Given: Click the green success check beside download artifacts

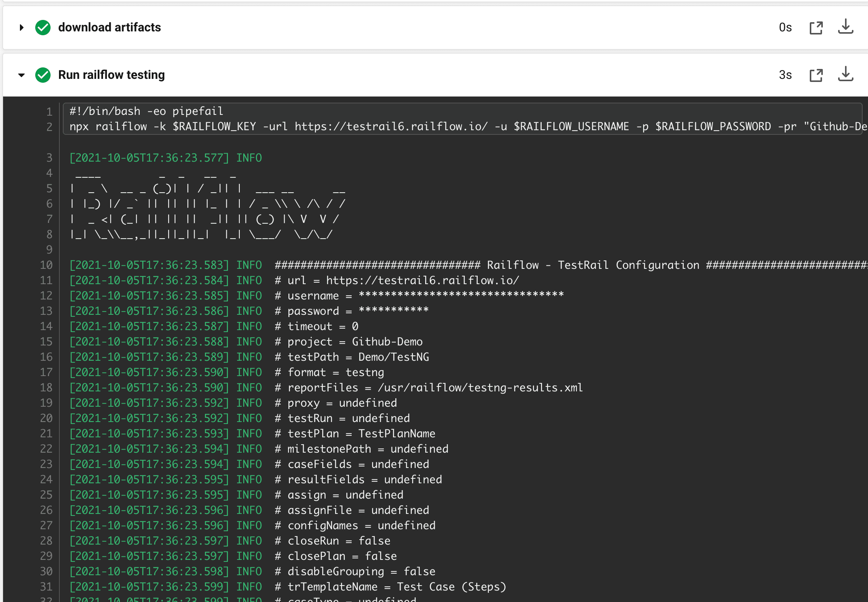Looking at the screenshot, I should [43, 28].
